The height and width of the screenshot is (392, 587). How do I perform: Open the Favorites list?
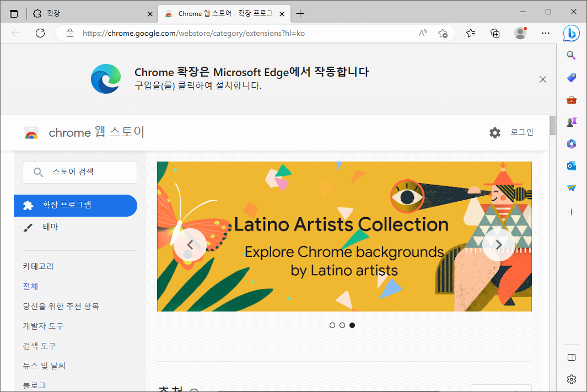(x=471, y=33)
